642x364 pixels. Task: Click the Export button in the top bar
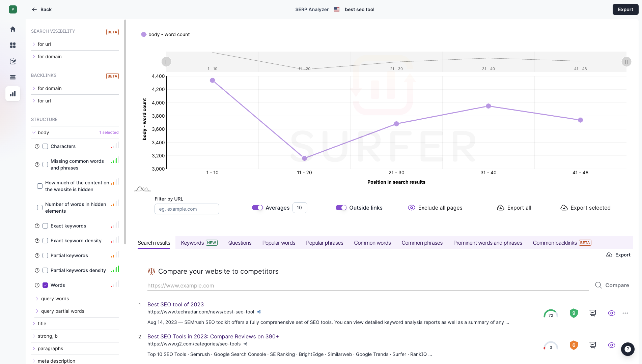(625, 9)
